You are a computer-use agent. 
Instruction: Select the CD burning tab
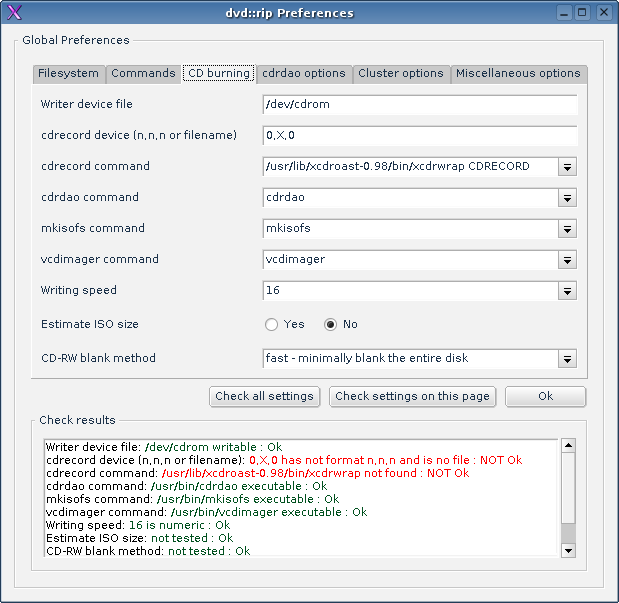pyautogui.click(x=219, y=74)
